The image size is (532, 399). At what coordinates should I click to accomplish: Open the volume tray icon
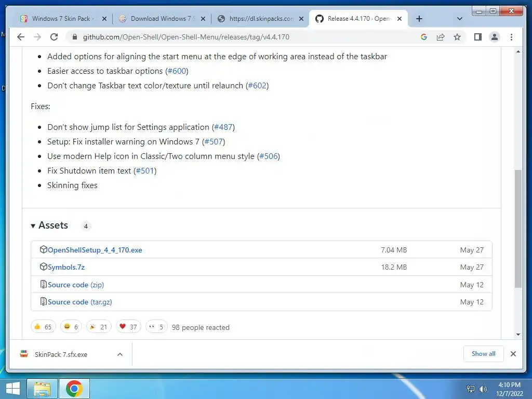point(483,389)
